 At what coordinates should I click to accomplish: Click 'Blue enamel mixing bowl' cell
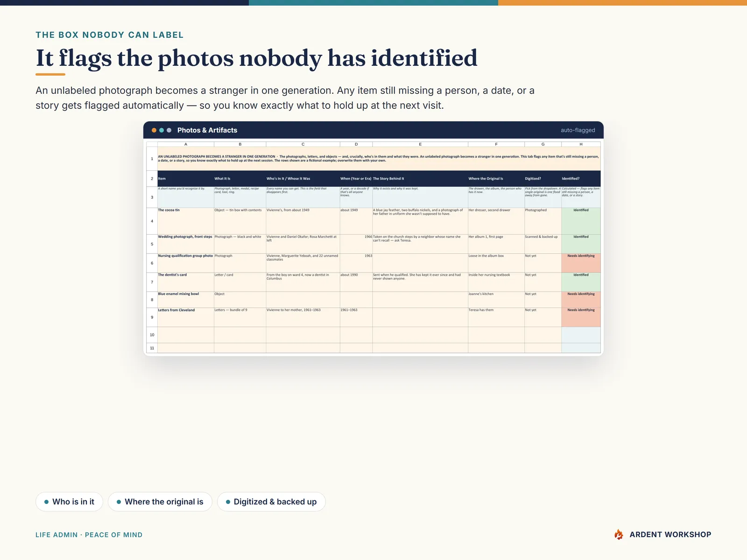pyautogui.click(x=186, y=300)
